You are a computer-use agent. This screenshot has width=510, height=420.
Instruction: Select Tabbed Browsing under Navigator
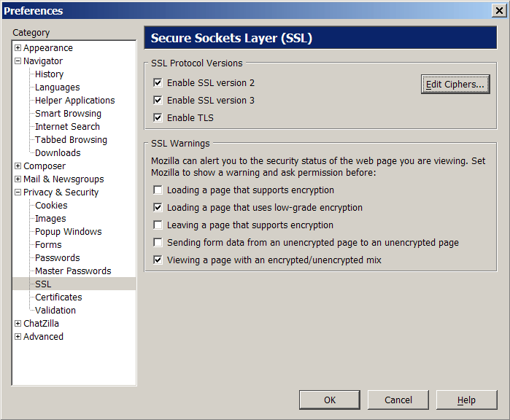(71, 140)
